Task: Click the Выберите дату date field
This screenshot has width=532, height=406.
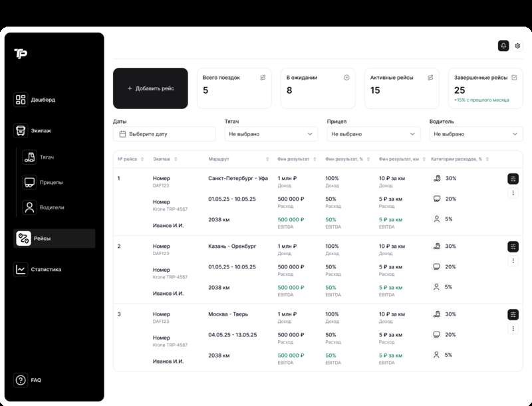Action: 164,134
